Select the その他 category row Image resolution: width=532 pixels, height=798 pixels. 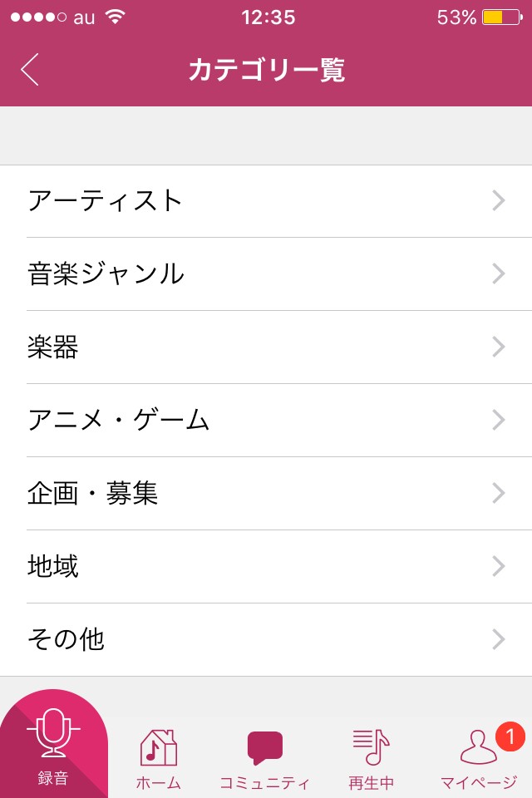click(x=266, y=640)
